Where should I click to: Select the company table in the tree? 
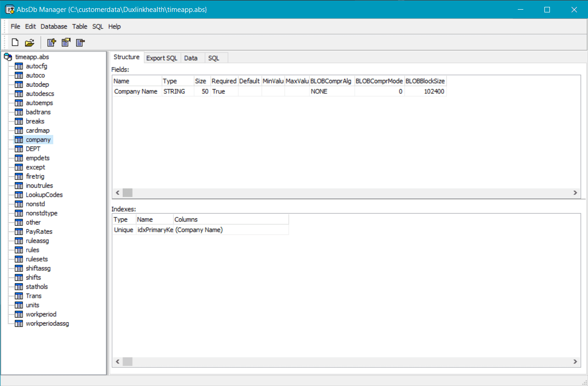pos(39,140)
